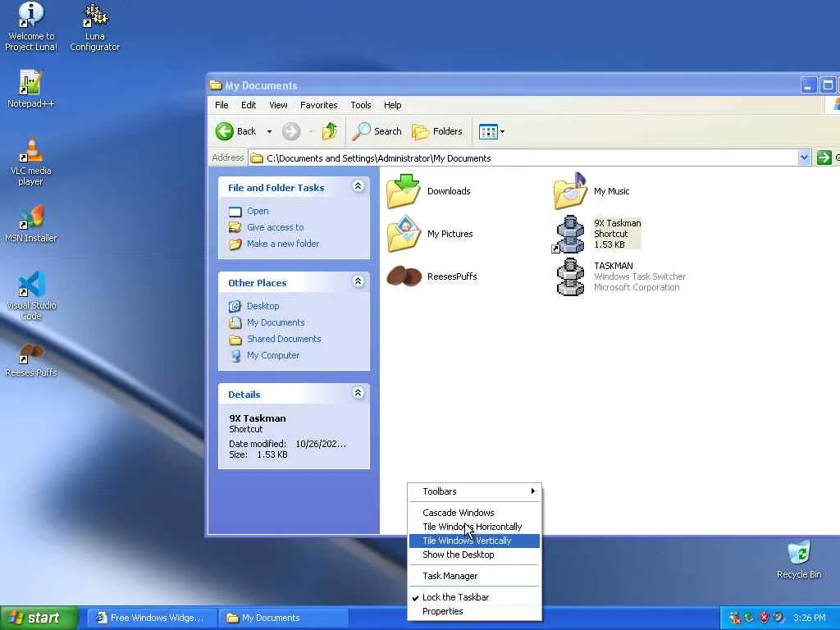This screenshot has width=840, height=630.
Task: Open the Help menu
Action: (x=392, y=105)
